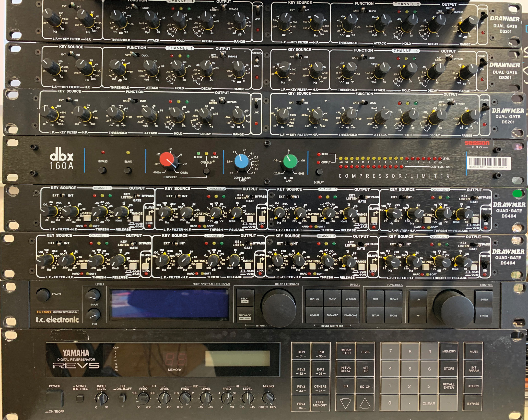Push the Edit function button on D-Two
Image resolution: width=528 pixels, height=420 pixels.
point(375,299)
